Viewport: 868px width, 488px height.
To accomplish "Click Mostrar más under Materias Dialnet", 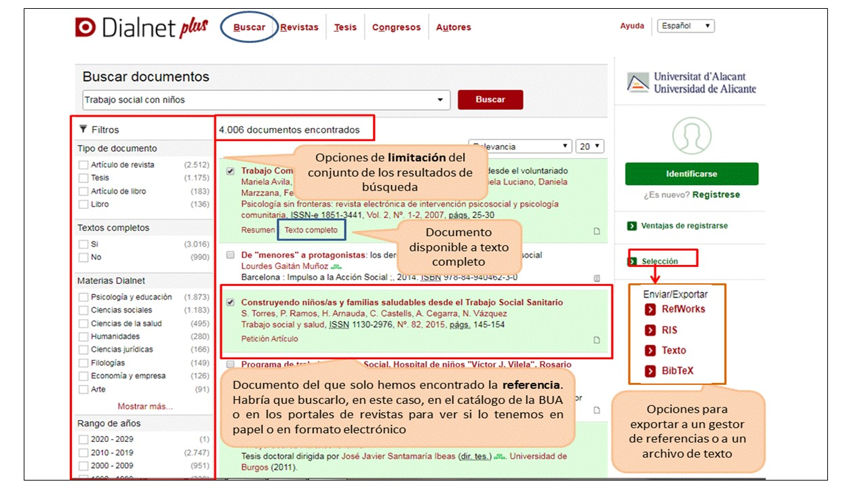I will click(145, 407).
